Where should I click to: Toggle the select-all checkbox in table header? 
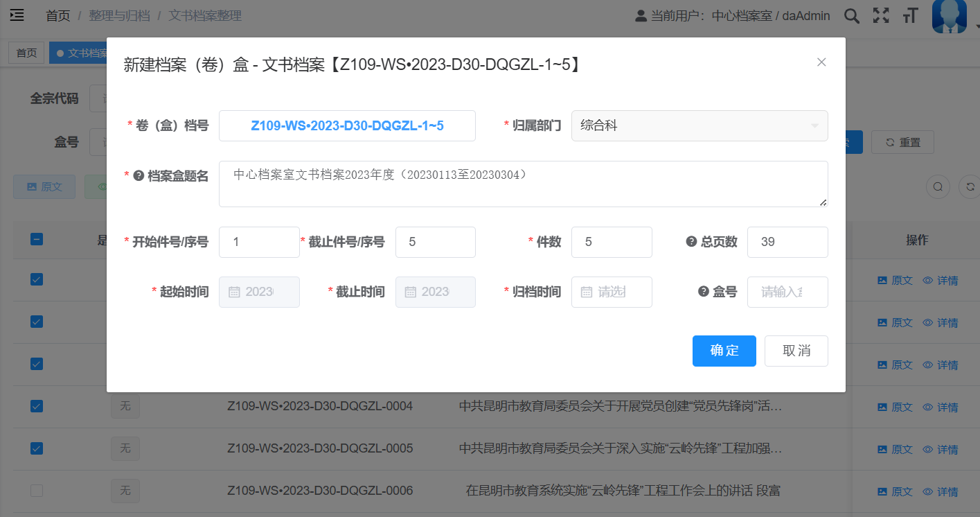(x=37, y=239)
